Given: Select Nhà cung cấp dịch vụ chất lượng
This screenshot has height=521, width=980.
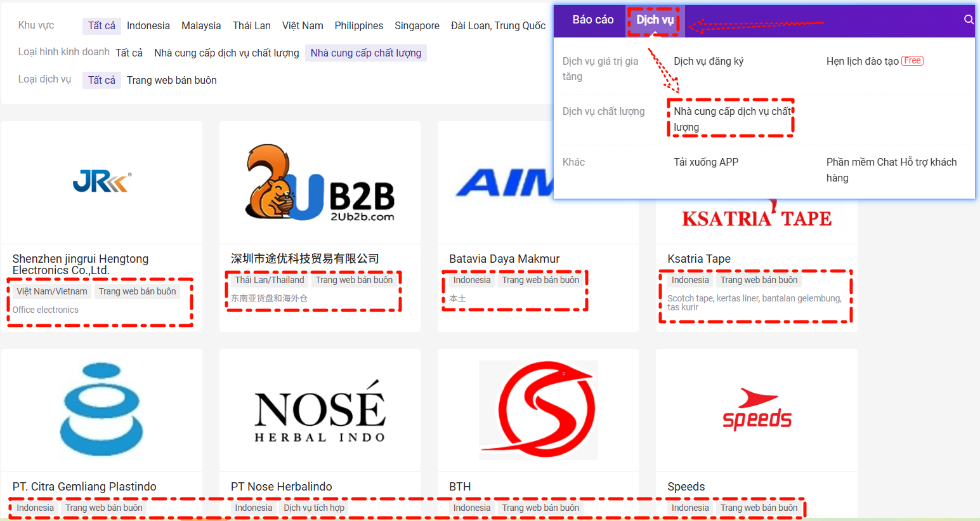Looking at the screenshot, I should 731,119.
